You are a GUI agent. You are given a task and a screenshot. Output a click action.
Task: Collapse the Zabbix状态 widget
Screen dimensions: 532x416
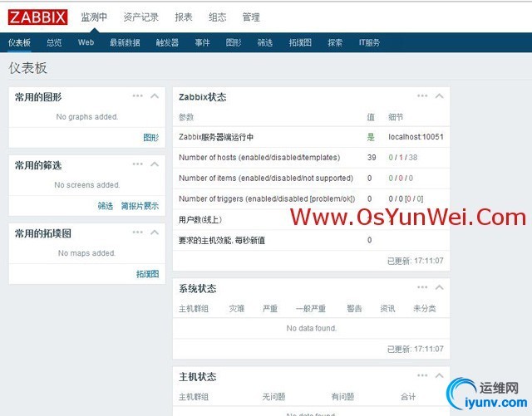pyautogui.click(x=440, y=96)
